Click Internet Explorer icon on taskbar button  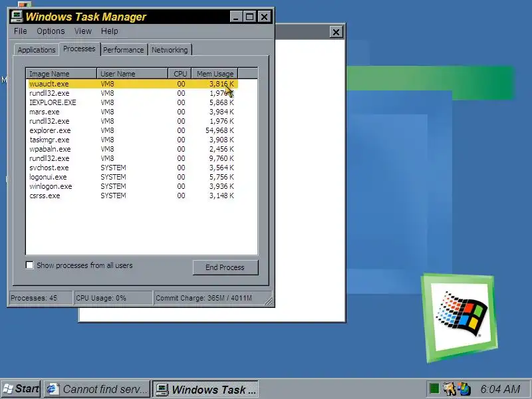coord(53,389)
